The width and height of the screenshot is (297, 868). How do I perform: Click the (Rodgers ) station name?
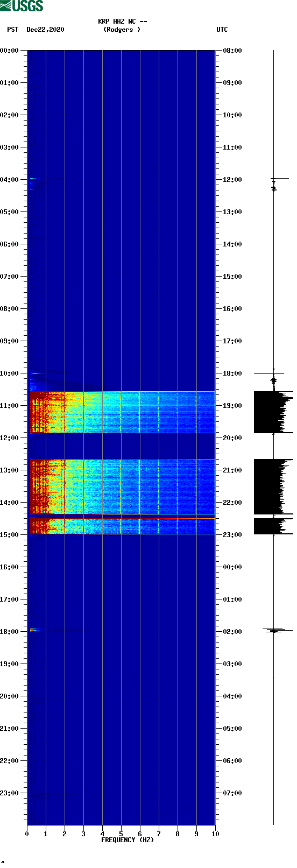click(x=122, y=30)
